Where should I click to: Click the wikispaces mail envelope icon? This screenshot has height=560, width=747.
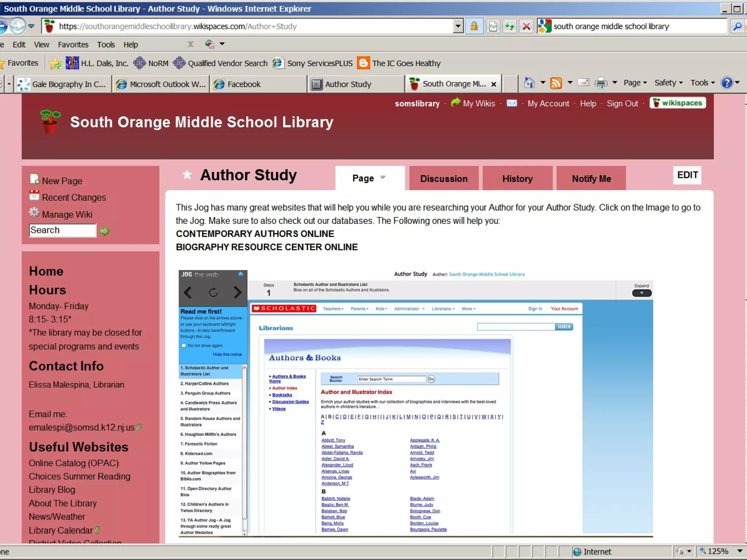512,103
